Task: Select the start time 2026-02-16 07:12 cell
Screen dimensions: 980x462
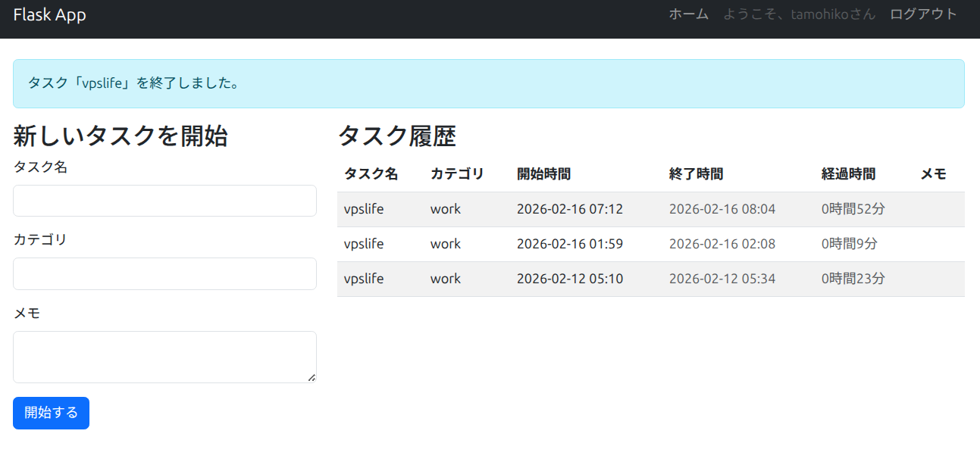Action: [x=569, y=209]
